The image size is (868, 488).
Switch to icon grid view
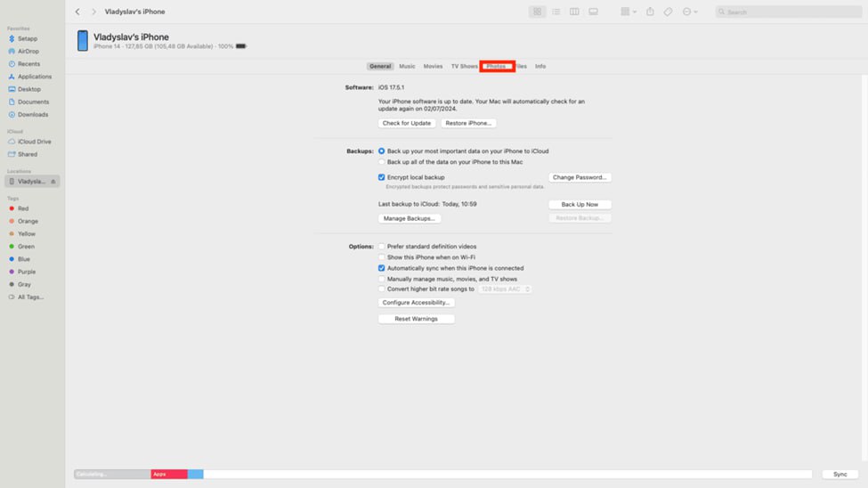point(537,12)
